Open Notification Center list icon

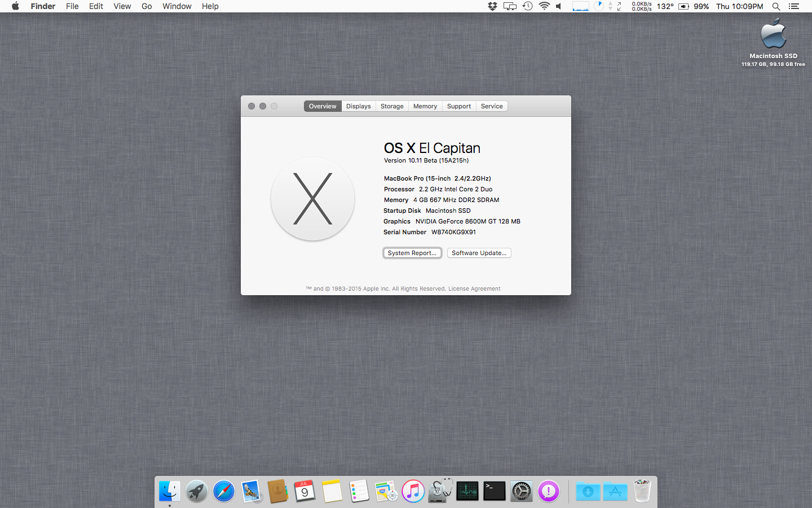(x=794, y=6)
